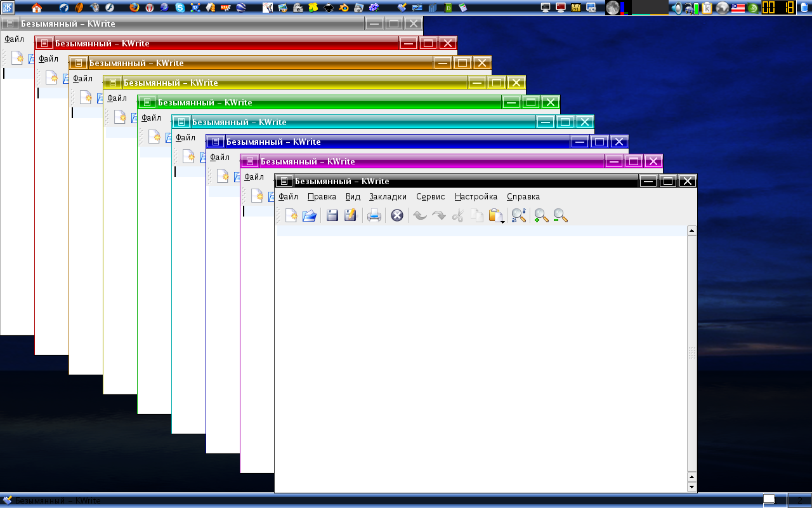Click the Klipper clipboard tray icon

coord(707,8)
